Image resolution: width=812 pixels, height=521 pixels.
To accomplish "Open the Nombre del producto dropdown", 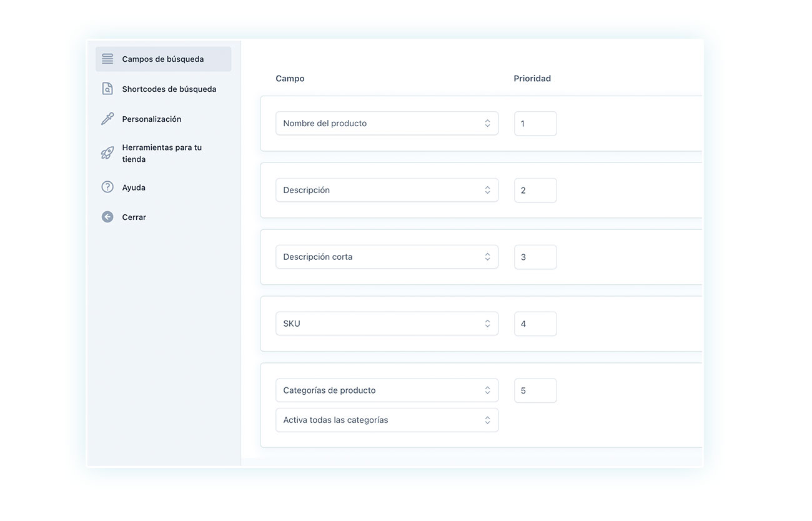I will pyautogui.click(x=387, y=123).
